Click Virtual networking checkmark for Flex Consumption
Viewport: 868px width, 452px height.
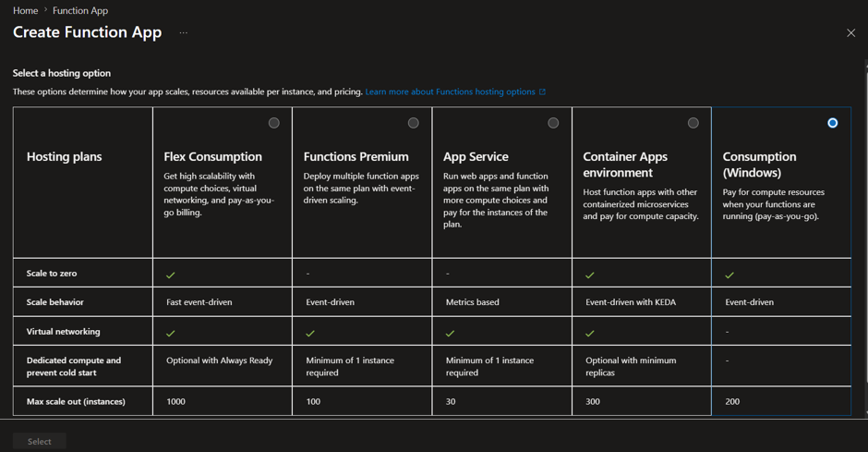click(171, 333)
